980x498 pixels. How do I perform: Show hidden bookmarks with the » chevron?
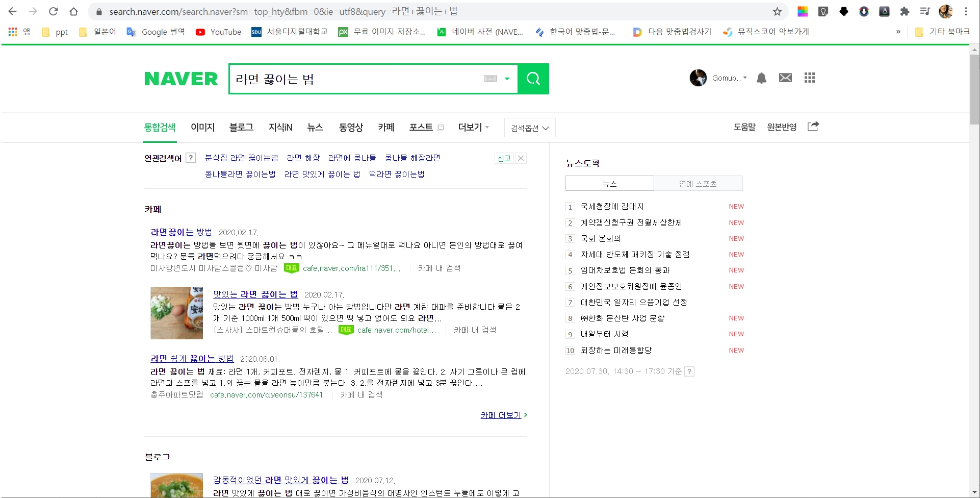[x=898, y=32]
